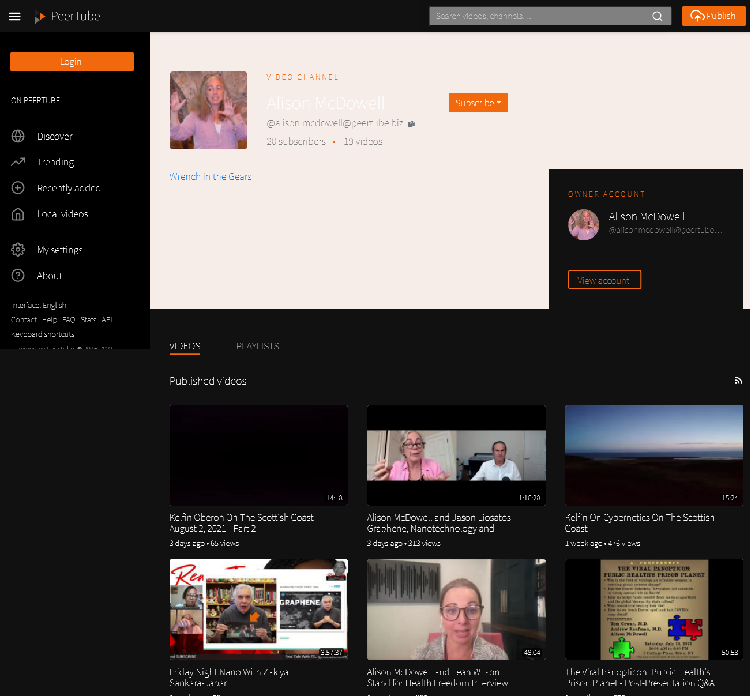This screenshot has width=755, height=700.
Task: Click the Recently added plus icon
Action: point(18,188)
